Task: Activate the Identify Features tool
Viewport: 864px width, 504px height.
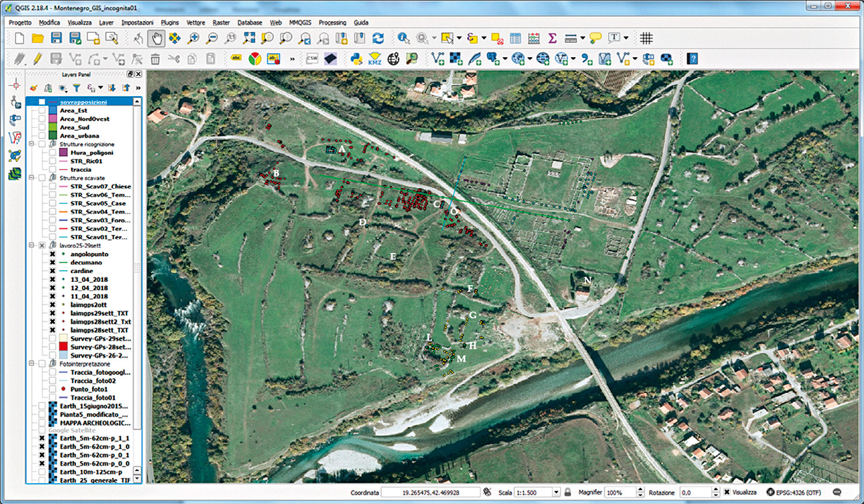Action: (404, 38)
